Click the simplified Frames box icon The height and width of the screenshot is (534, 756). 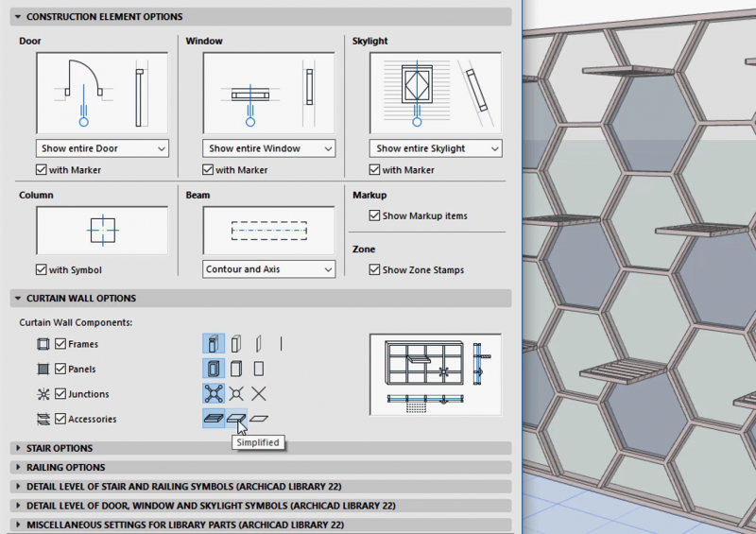(236, 344)
